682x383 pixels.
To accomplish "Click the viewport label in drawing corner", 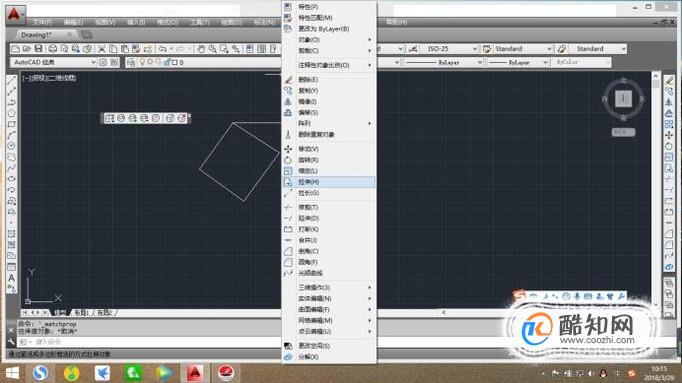I will 49,78.
